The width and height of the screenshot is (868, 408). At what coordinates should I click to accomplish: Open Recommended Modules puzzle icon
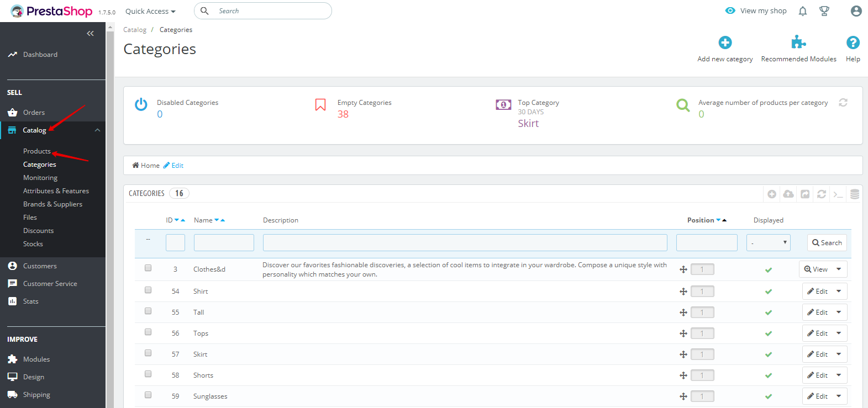click(x=798, y=42)
